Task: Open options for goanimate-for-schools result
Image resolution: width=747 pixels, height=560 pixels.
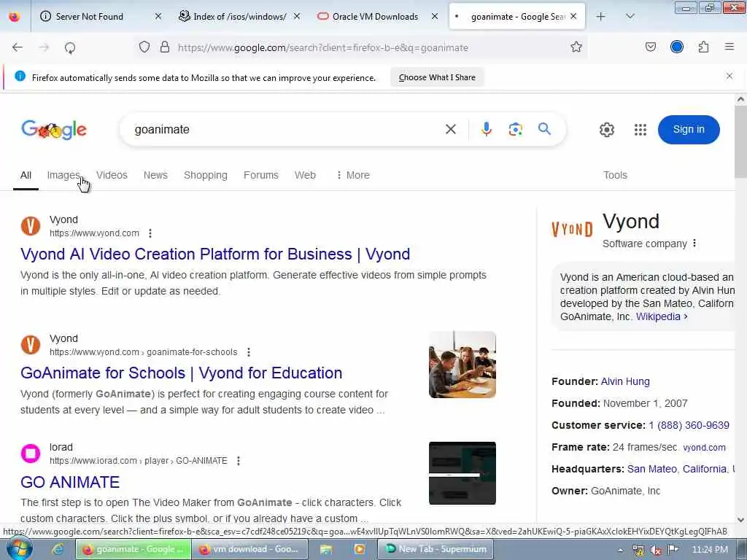Action: [248, 352]
